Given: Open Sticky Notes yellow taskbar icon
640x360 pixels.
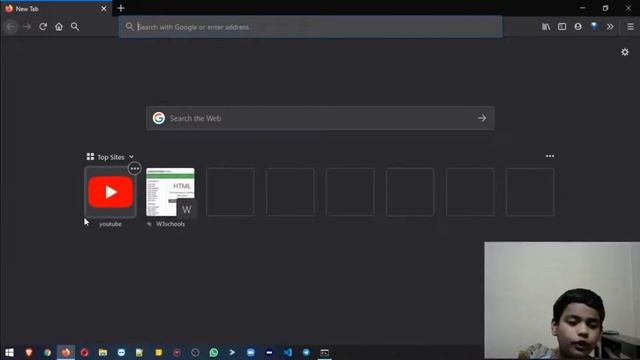Looking at the screenshot, I should click(x=158, y=353).
